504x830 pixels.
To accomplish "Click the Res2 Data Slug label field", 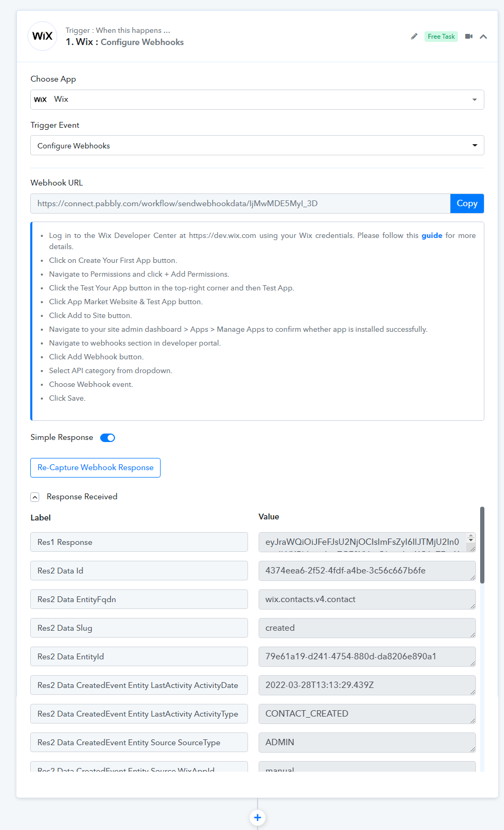I will [139, 628].
